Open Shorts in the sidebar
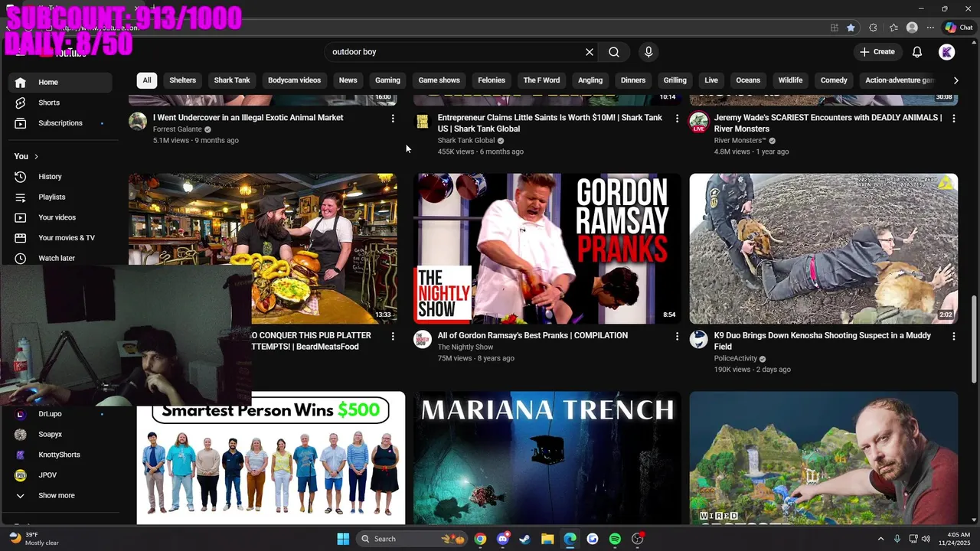The height and width of the screenshot is (551, 980). tap(61, 103)
